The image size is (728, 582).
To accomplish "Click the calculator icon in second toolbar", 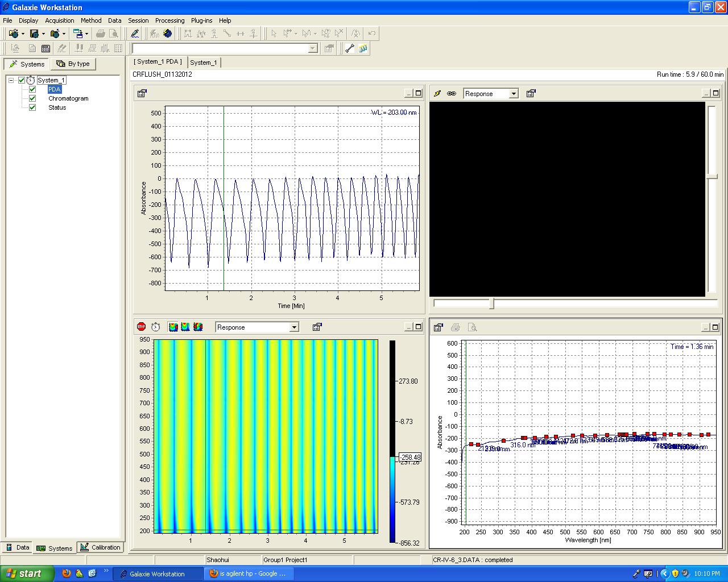I will [46, 49].
